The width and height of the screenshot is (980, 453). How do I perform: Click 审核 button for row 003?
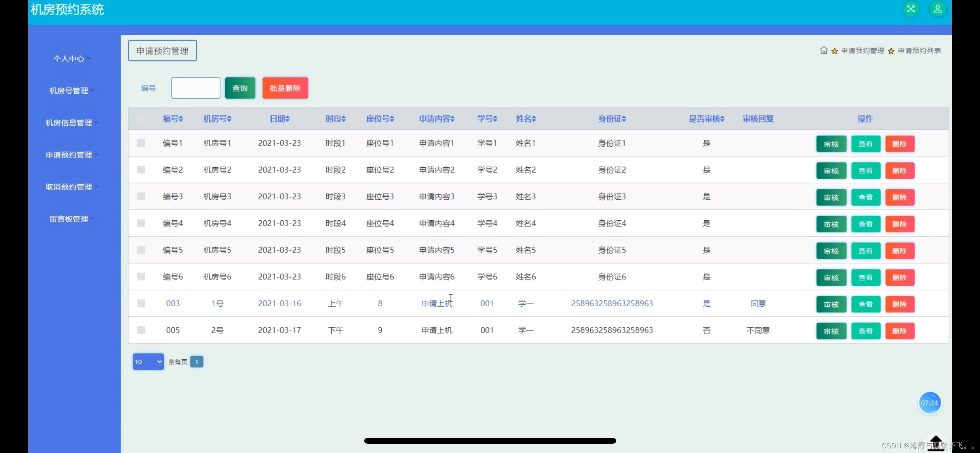point(831,304)
